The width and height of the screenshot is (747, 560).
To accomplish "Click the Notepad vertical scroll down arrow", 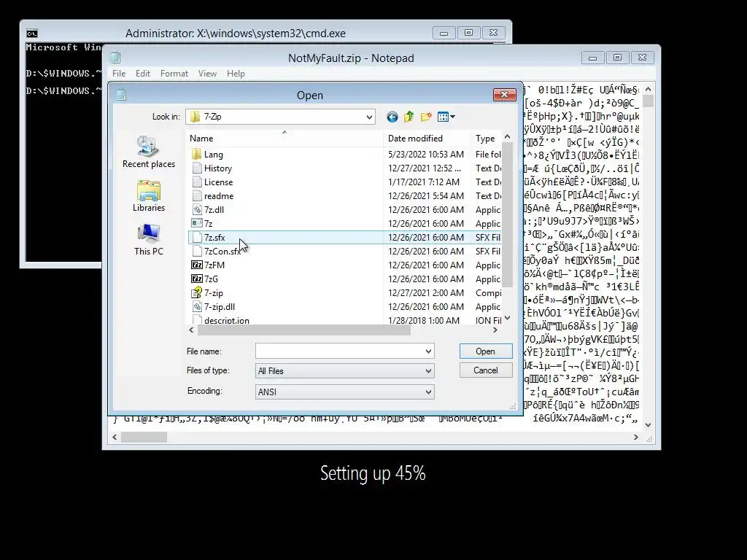I will [x=648, y=425].
